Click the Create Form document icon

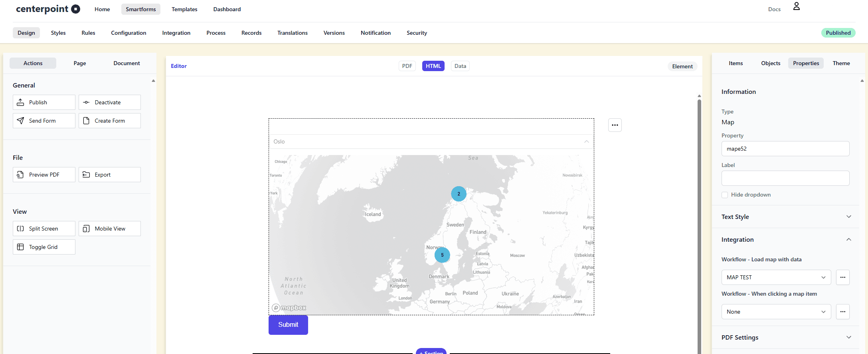tap(86, 121)
